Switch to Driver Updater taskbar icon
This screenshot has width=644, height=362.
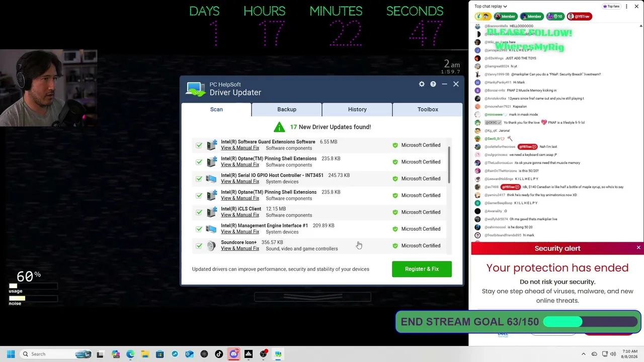278,354
